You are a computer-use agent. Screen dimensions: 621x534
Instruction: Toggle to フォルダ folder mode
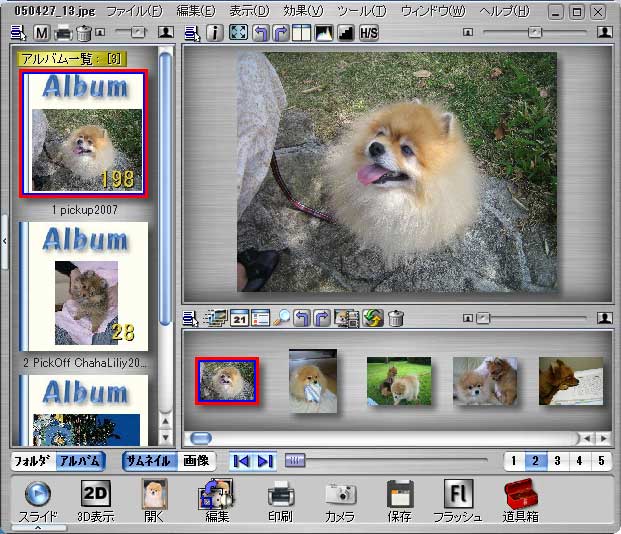[x=31, y=461]
